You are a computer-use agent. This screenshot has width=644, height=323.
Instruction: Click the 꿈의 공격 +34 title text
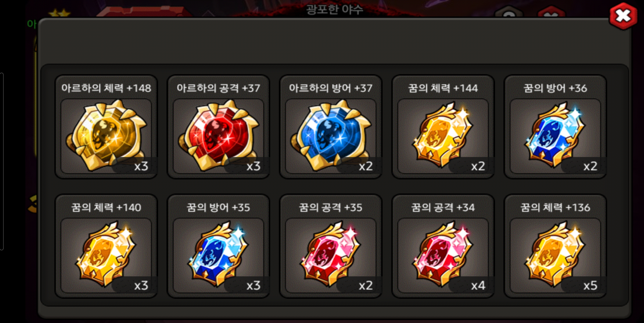(443, 207)
